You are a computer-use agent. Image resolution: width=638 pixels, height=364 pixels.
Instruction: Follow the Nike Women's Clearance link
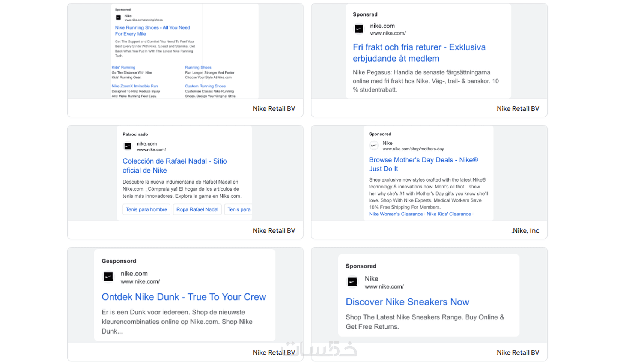pos(396,214)
